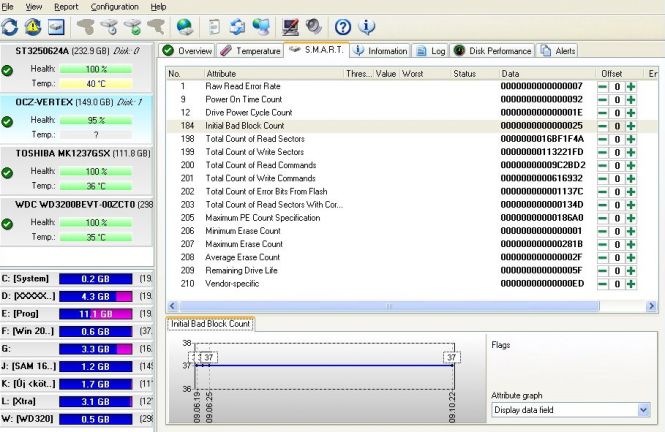Sort by the Data column header

(547, 73)
